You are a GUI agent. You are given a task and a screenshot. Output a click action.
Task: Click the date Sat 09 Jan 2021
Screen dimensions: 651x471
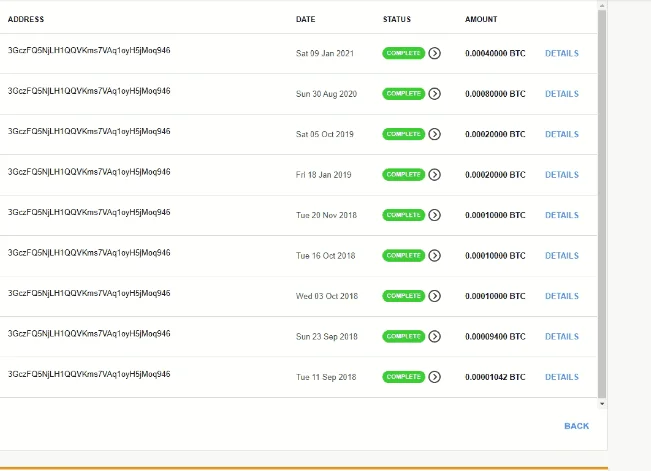point(325,53)
